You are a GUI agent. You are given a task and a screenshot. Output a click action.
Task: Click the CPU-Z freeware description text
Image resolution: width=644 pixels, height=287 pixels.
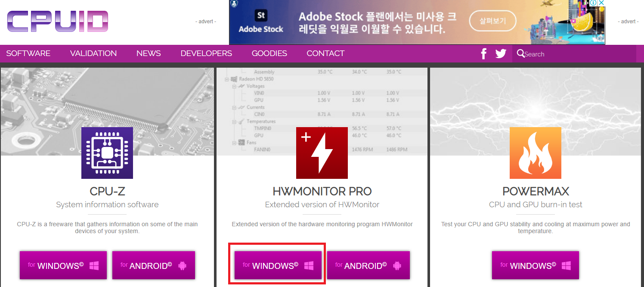click(107, 228)
